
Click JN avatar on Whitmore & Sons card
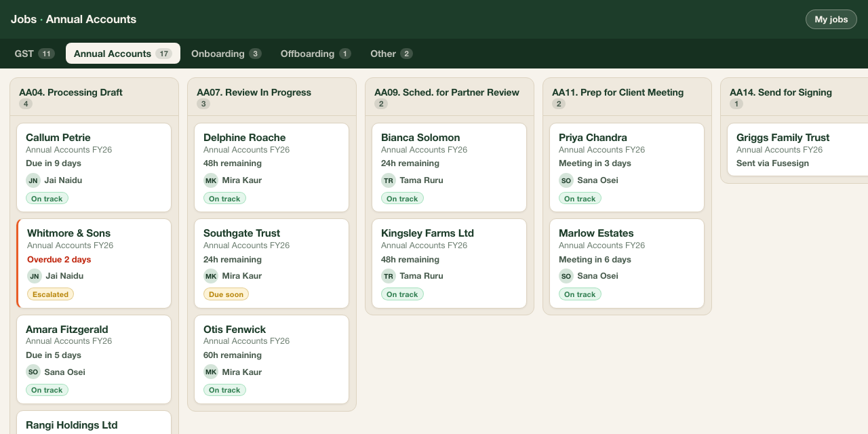[x=35, y=276]
